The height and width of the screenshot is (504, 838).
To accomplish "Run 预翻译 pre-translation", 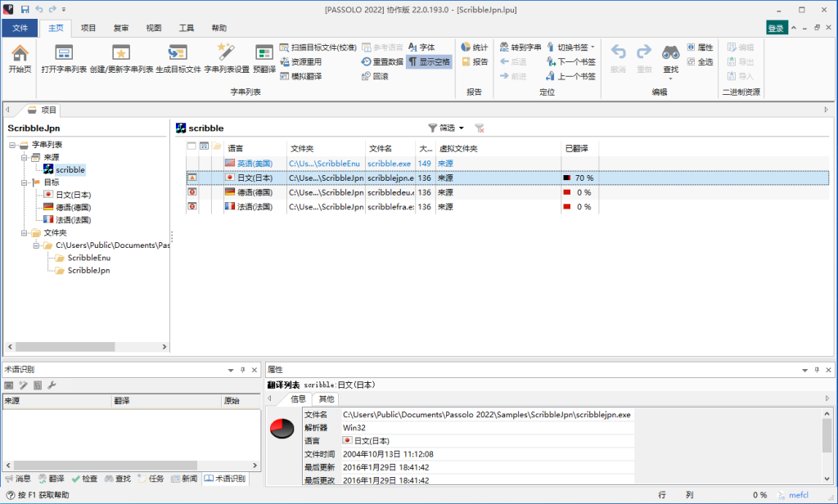I will (264, 58).
